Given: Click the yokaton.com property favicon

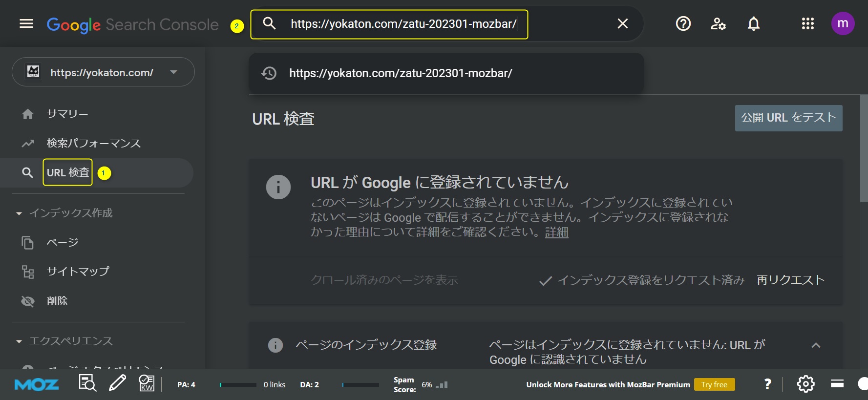Looking at the screenshot, I should 33,72.
